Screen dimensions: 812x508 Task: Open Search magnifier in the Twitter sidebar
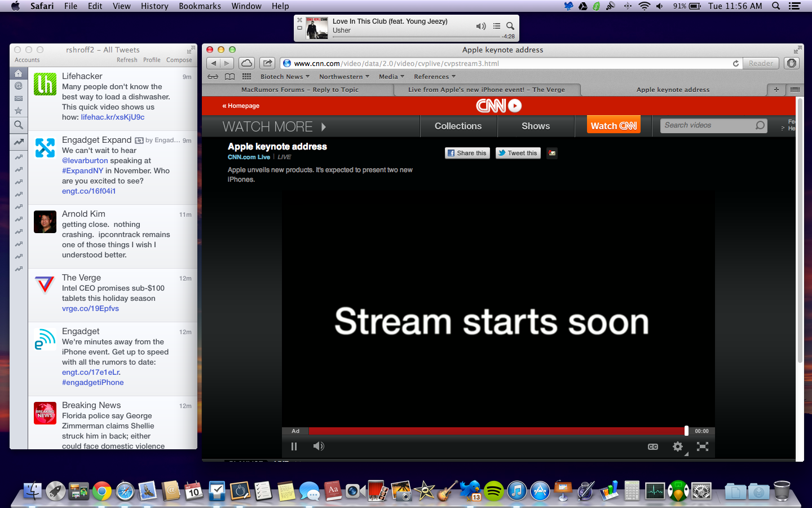(x=19, y=125)
